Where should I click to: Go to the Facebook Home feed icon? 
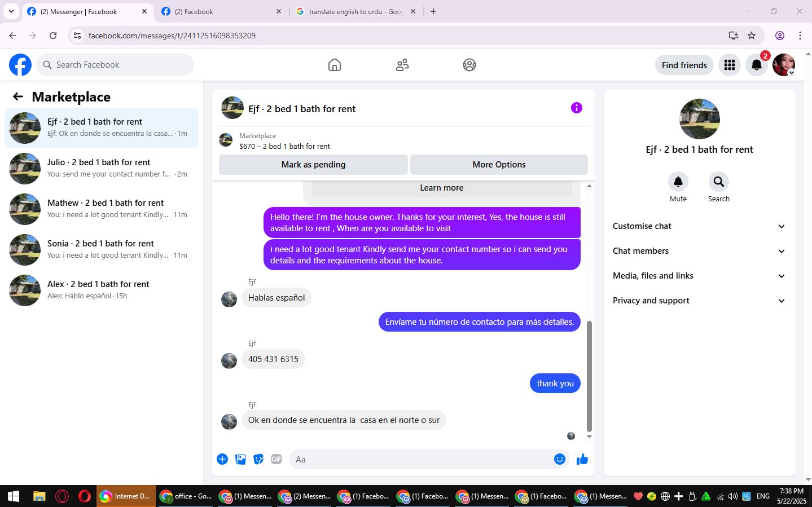[335, 65]
